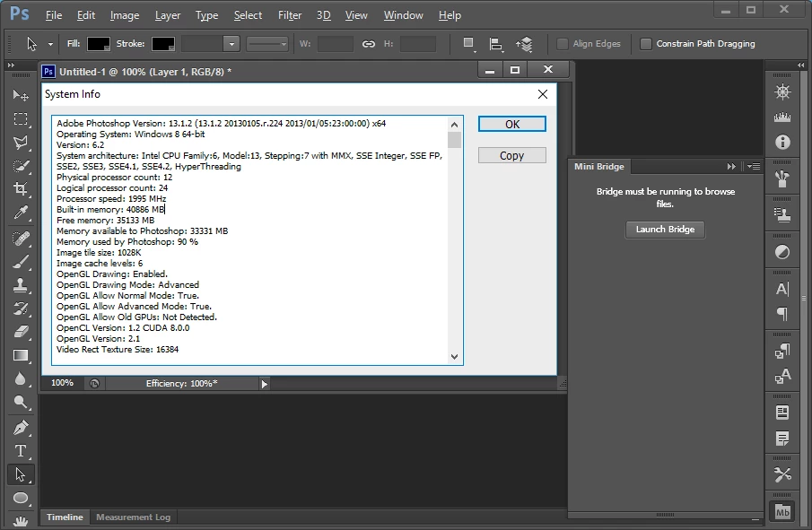Open the File menu
This screenshot has height=530, width=812.
pyautogui.click(x=53, y=15)
